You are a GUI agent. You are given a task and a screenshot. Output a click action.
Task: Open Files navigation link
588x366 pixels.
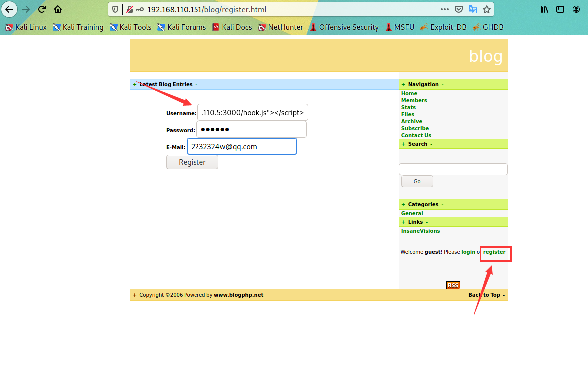407,114
